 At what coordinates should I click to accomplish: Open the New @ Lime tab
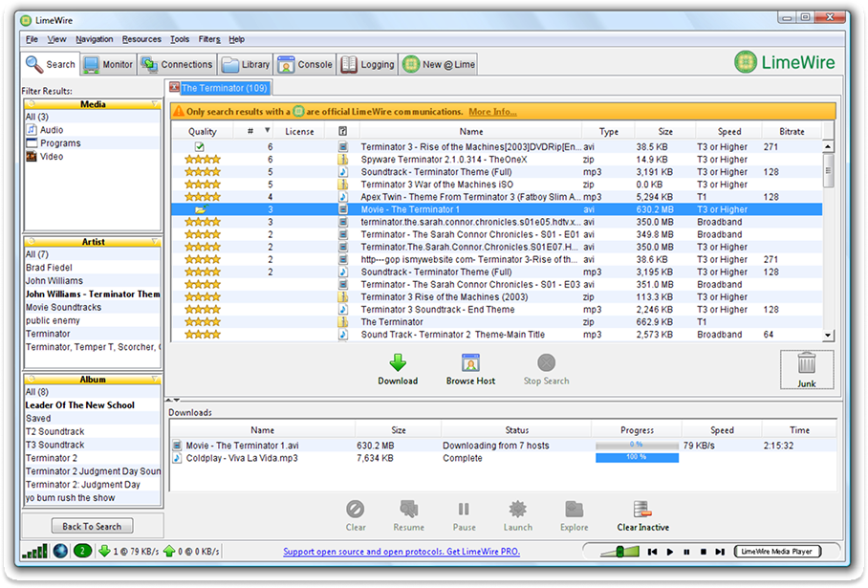(439, 64)
